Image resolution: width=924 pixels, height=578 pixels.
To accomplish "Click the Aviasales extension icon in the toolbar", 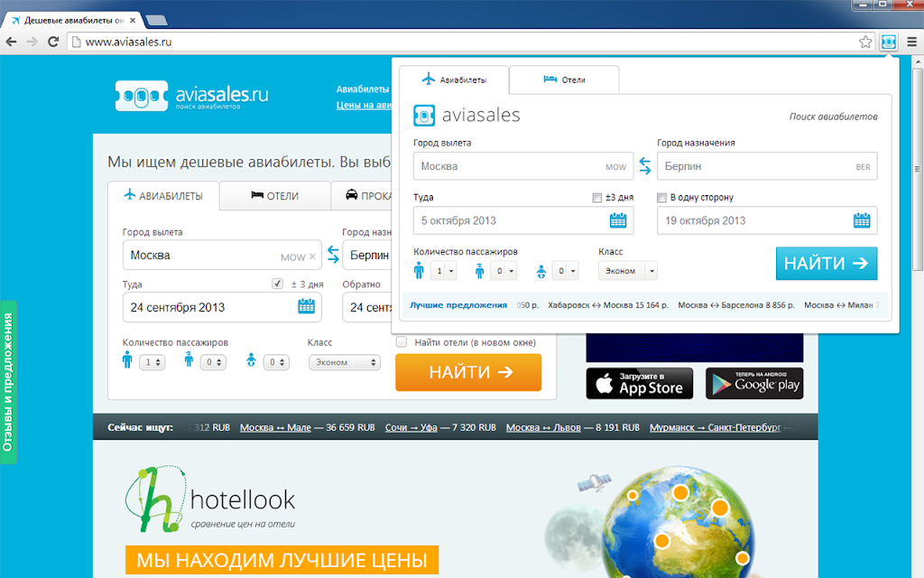I will [x=888, y=42].
